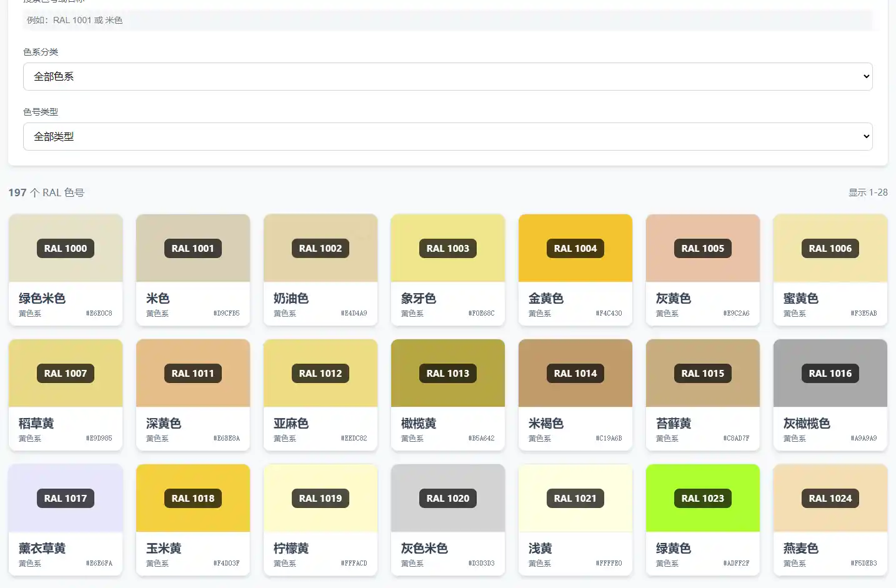Click the color name 浅黄

(540, 549)
